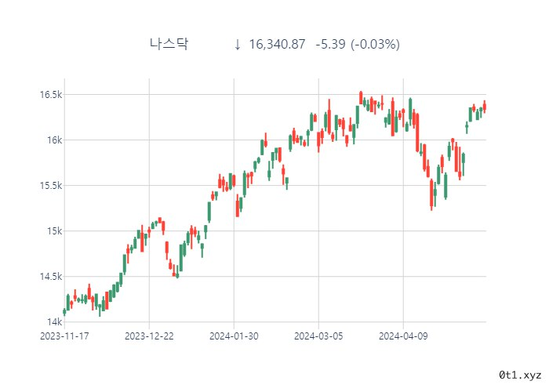Click the 2023-11-17 date label

[64, 336]
